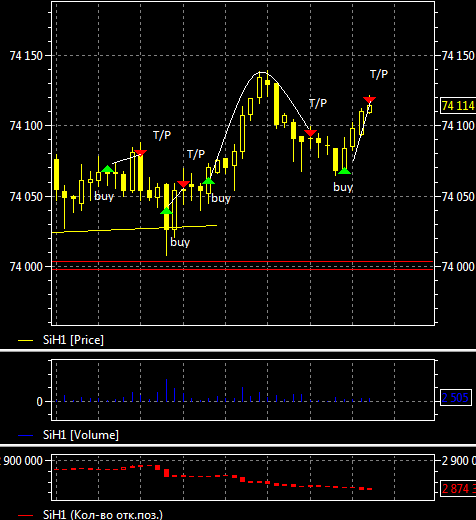Select the second 'T/P' label from left
Viewport: 476px width, 520px height.
point(196,154)
